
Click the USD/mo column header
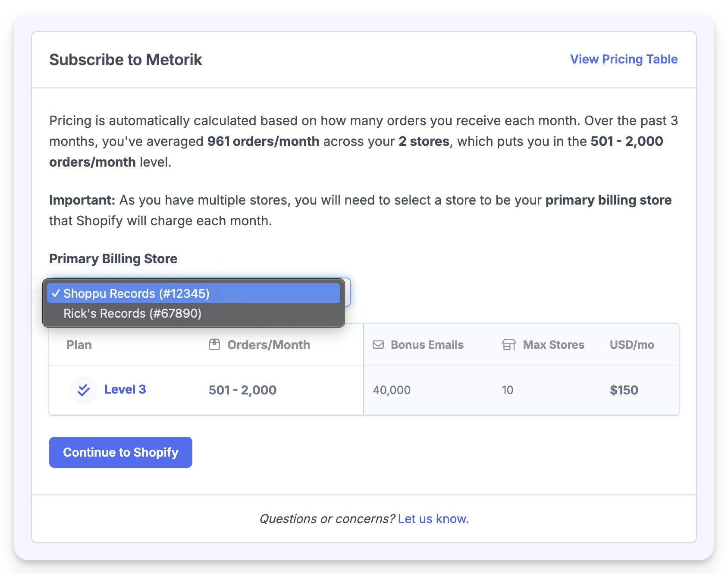(632, 345)
